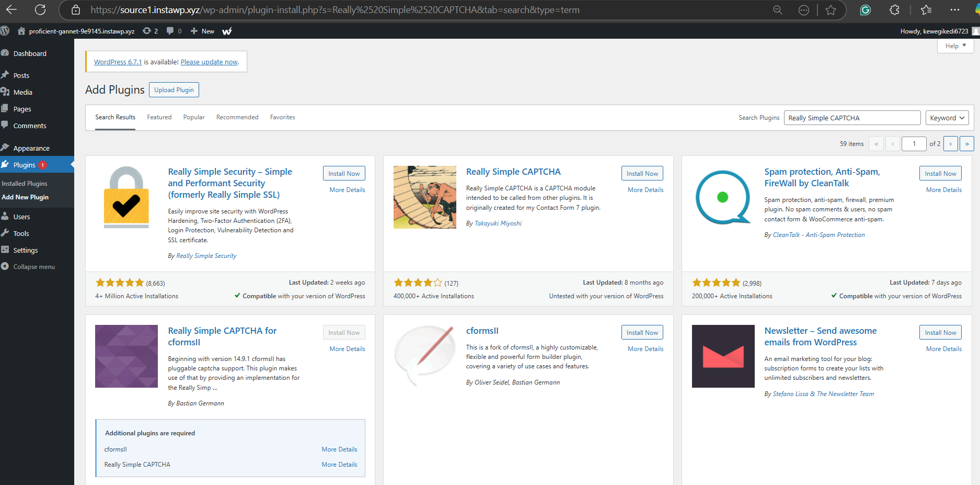Open Posts menu in sidebar
The height and width of the screenshot is (485, 980).
pyautogui.click(x=21, y=75)
